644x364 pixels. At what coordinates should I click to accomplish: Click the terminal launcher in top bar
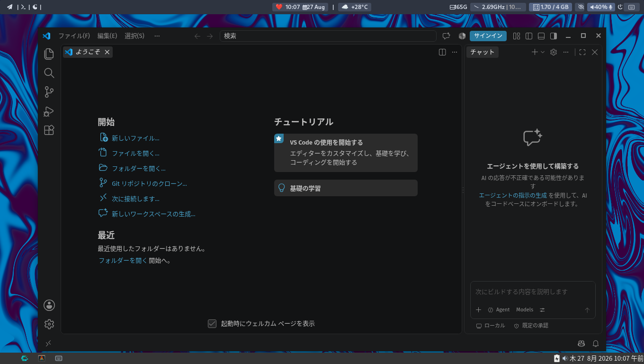point(22,7)
